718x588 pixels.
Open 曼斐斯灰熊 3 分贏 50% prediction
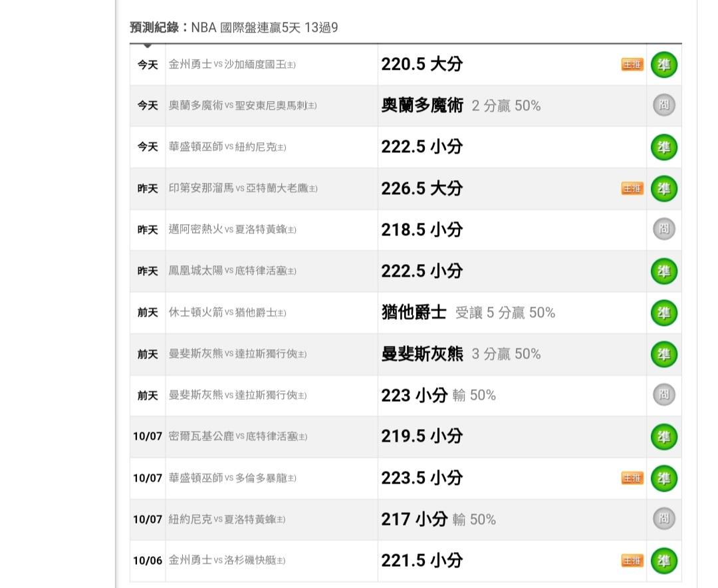click(461, 354)
